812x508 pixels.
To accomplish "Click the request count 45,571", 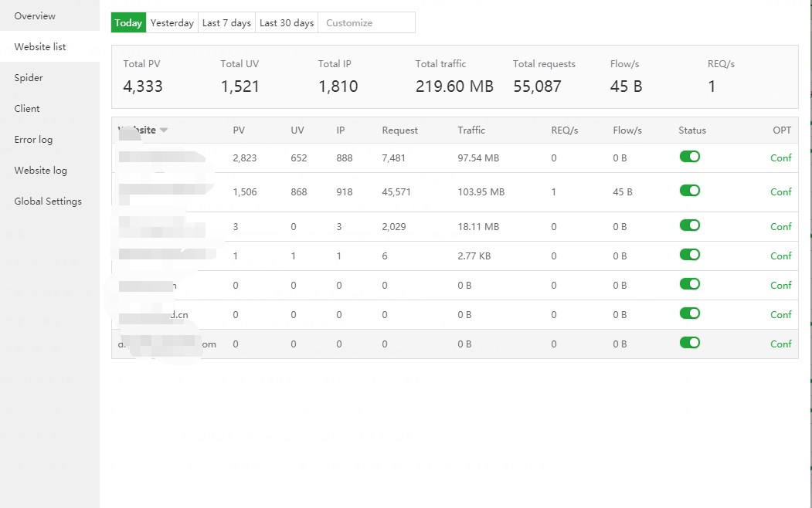I will [x=396, y=192].
